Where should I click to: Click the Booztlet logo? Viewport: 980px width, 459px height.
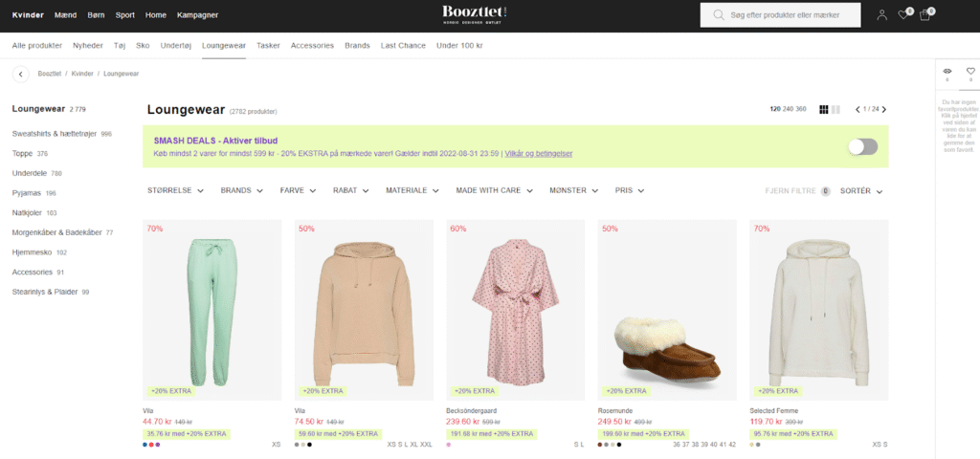pyautogui.click(x=475, y=15)
